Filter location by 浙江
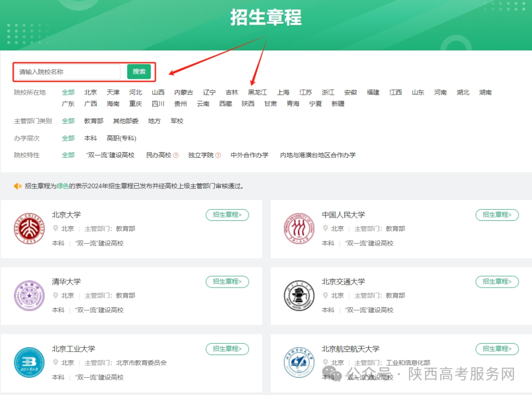This screenshot has width=532, height=395. tap(328, 92)
